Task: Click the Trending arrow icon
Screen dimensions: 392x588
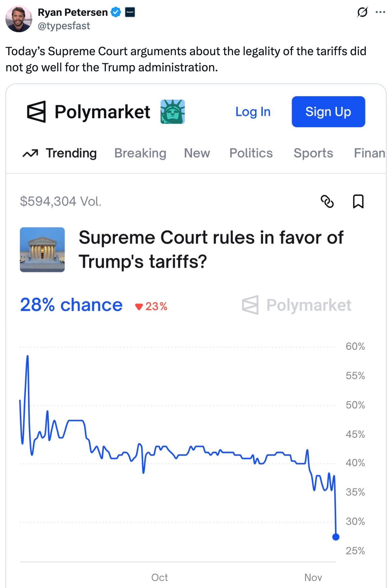Action: 31,153
